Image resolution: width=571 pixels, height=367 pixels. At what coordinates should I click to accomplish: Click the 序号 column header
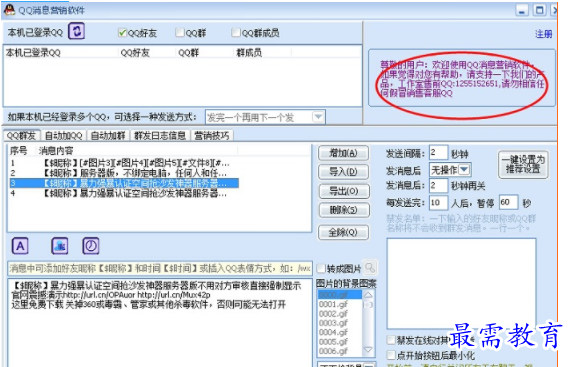click(22, 150)
